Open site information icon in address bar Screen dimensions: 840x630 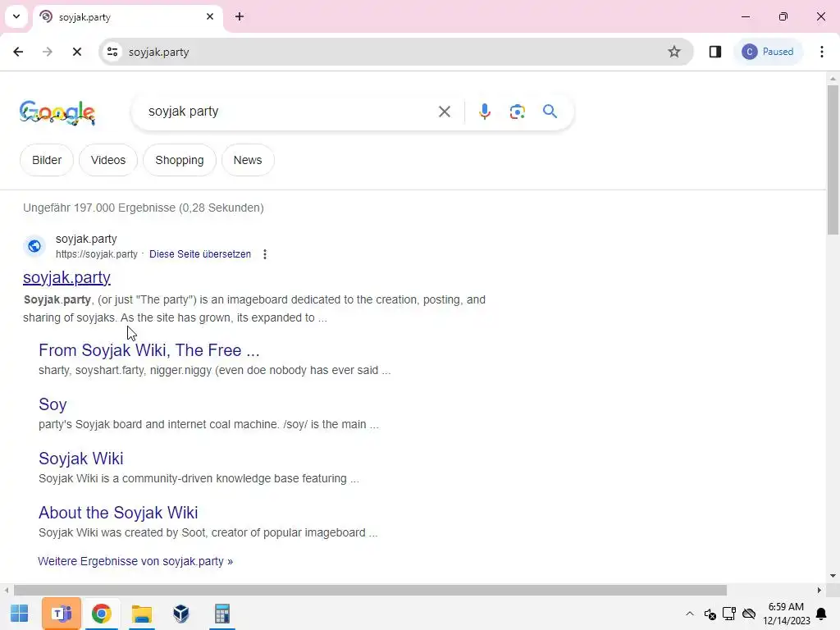(112, 52)
